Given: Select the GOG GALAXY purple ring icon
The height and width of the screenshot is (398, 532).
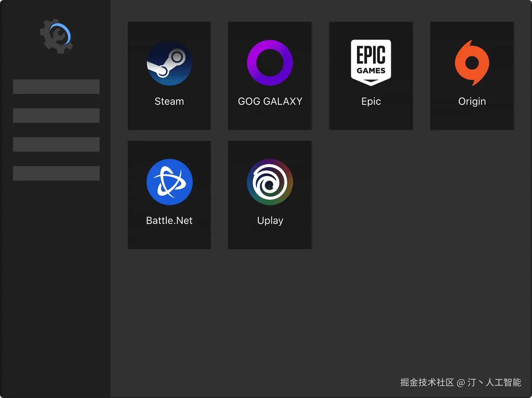Looking at the screenshot, I should (270, 63).
